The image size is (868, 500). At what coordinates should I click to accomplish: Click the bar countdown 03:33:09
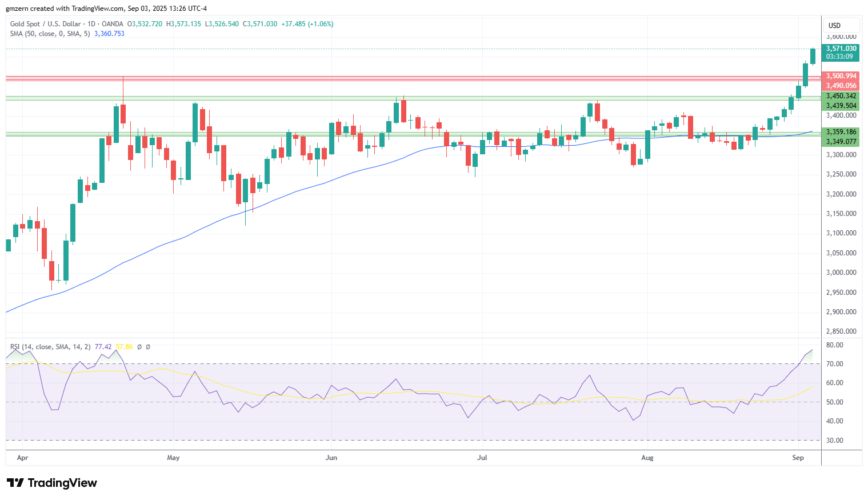tap(839, 57)
